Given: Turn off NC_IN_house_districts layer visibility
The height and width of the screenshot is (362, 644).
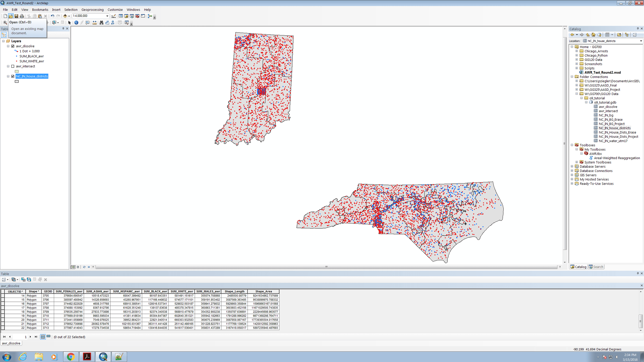Looking at the screenshot, I should pyautogui.click(x=13, y=76).
